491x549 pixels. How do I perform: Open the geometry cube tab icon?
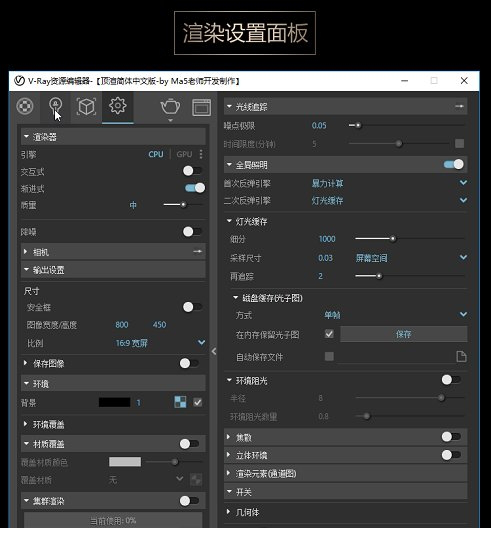pos(86,106)
